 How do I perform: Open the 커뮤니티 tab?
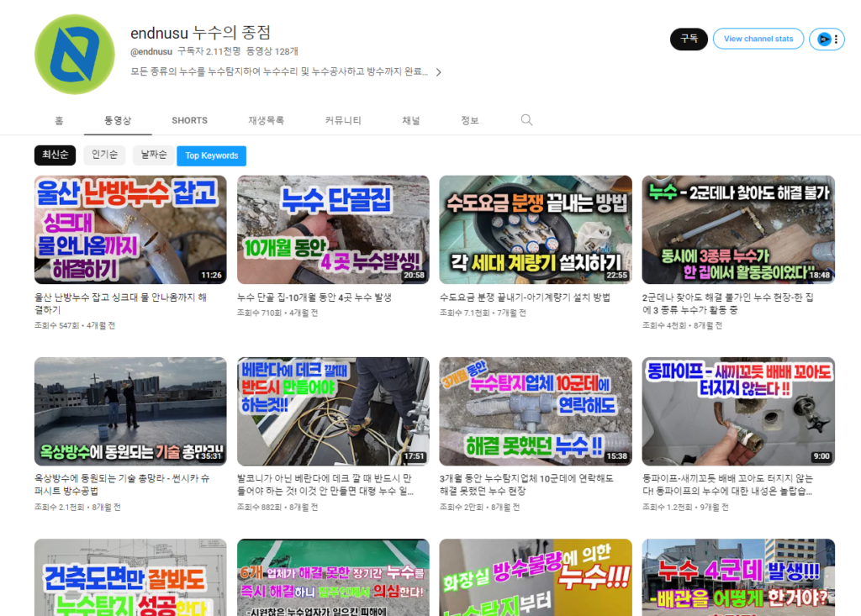click(x=343, y=120)
